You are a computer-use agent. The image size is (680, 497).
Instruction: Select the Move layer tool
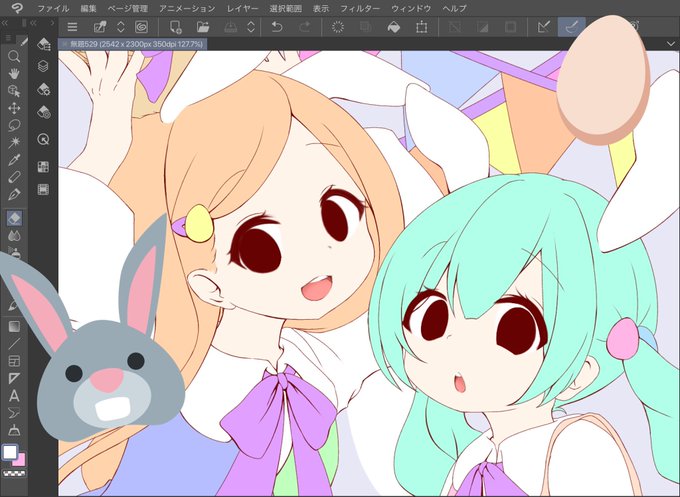(x=14, y=108)
